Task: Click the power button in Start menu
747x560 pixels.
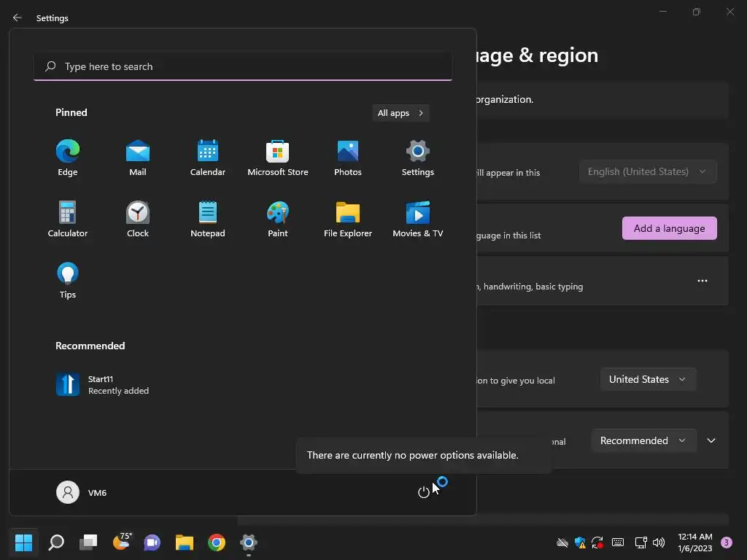Action: pos(424,492)
